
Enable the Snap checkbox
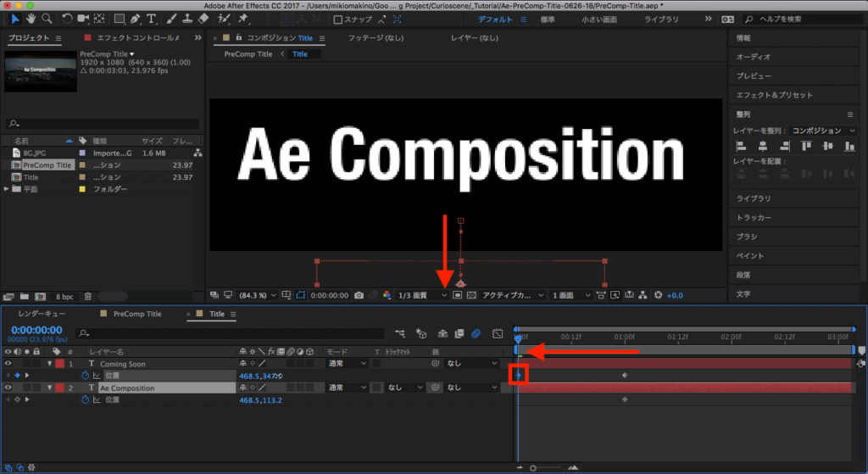337,20
